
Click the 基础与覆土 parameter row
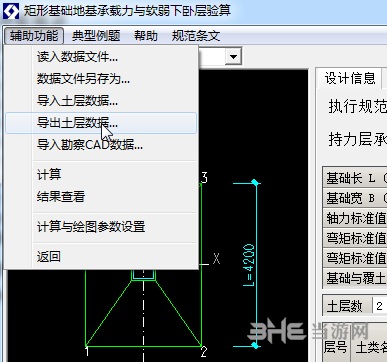tap(355, 278)
